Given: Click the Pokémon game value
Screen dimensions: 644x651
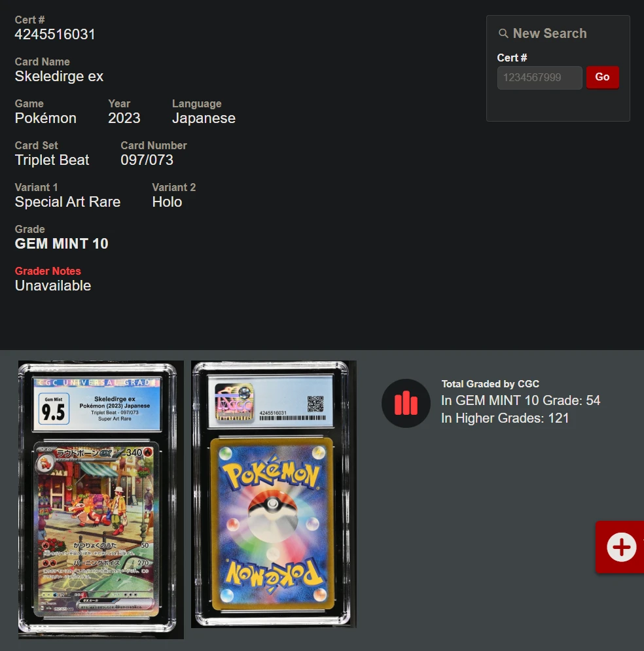Looking at the screenshot, I should (x=46, y=118).
